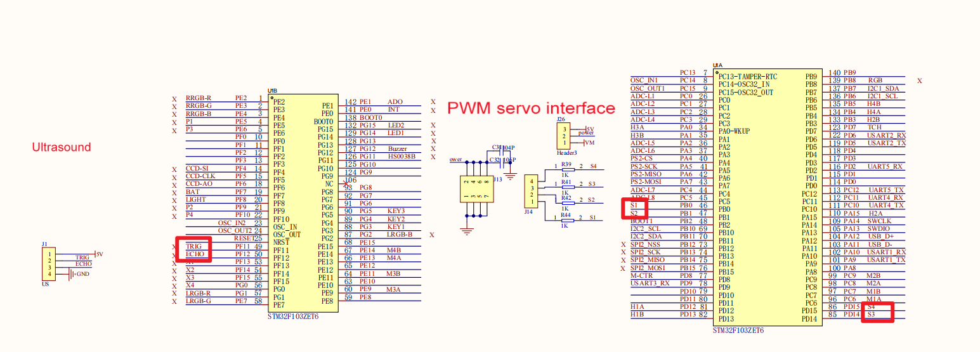This screenshot has width=980, height=352.
Task: Click the STM32F103ZET6 label under U1A
Action: click(738, 330)
